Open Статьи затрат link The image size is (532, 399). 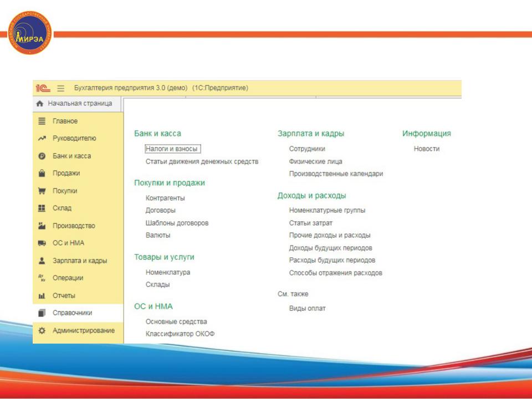coord(311,223)
